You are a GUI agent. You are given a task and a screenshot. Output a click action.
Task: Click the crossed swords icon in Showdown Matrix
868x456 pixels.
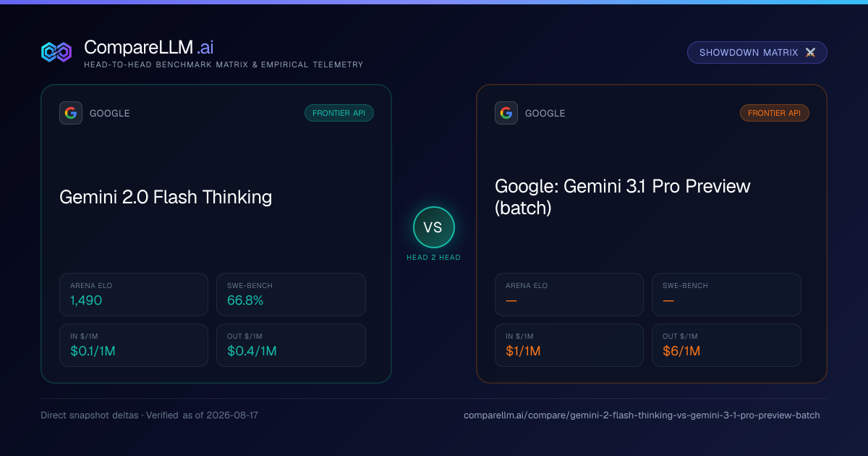click(x=810, y=53)
